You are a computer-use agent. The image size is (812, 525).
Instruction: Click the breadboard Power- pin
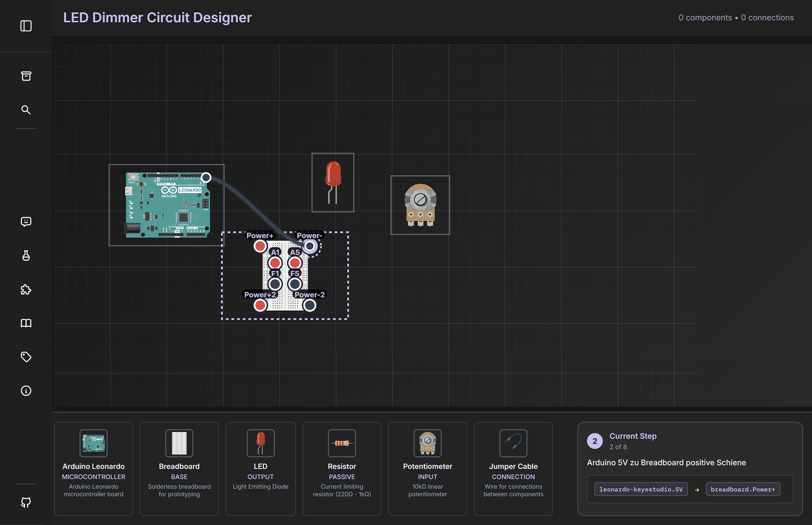(x=310, y=246)
